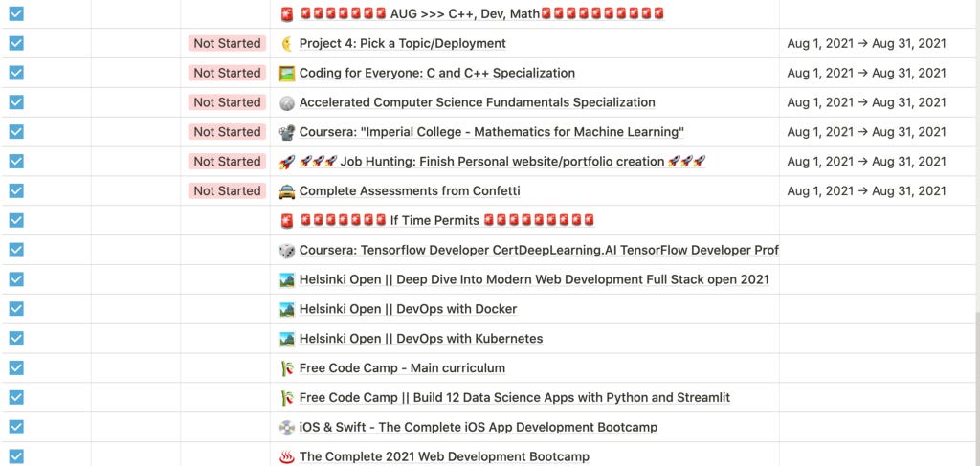
Task: Click the moon icon beside Project 4
Action: pyautogui.click(x=286, y=43)
